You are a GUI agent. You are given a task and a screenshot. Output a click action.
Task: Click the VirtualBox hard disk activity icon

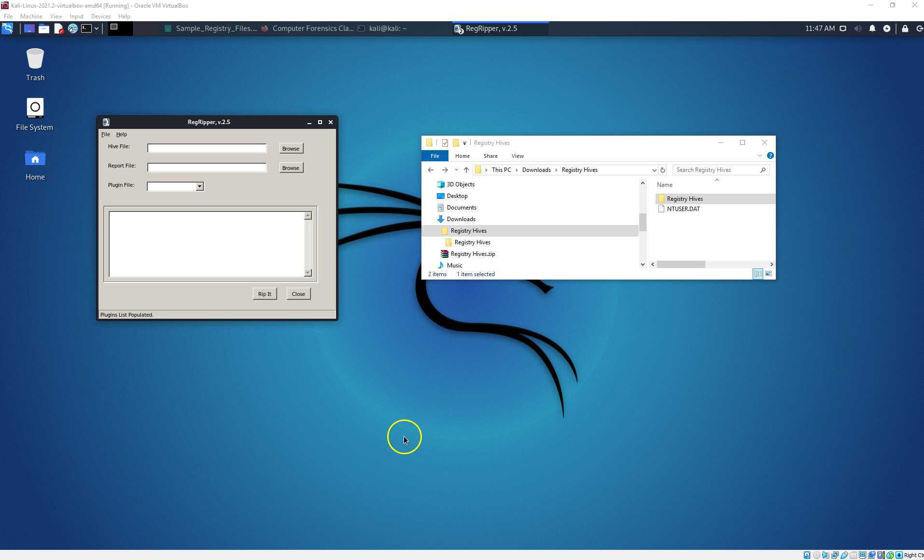pyautogui.click(x=807, y=554)
